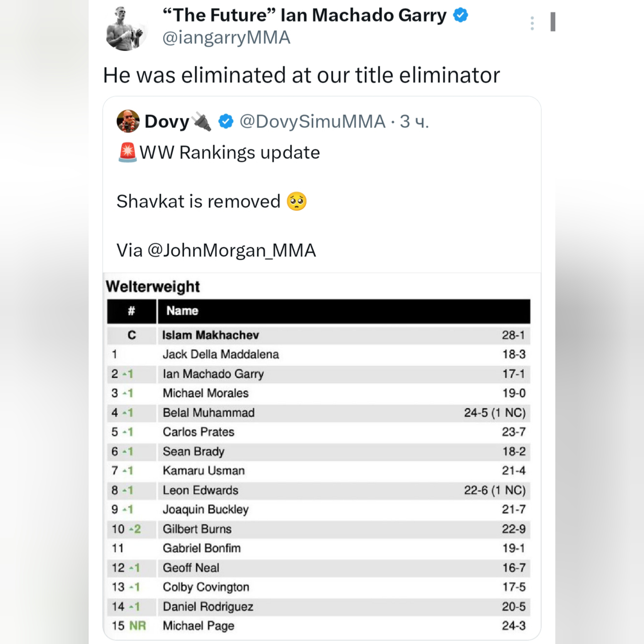
Task: Click the Dovy display name
Action: click(167, 121)
